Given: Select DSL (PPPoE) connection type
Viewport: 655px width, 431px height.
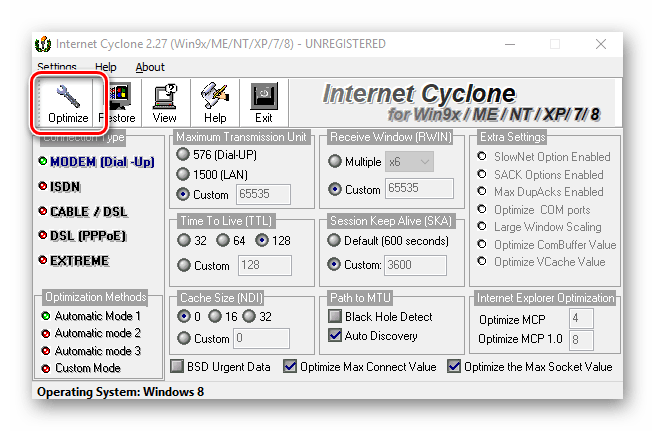Looking at the screenshot, I should pos(82,236).
